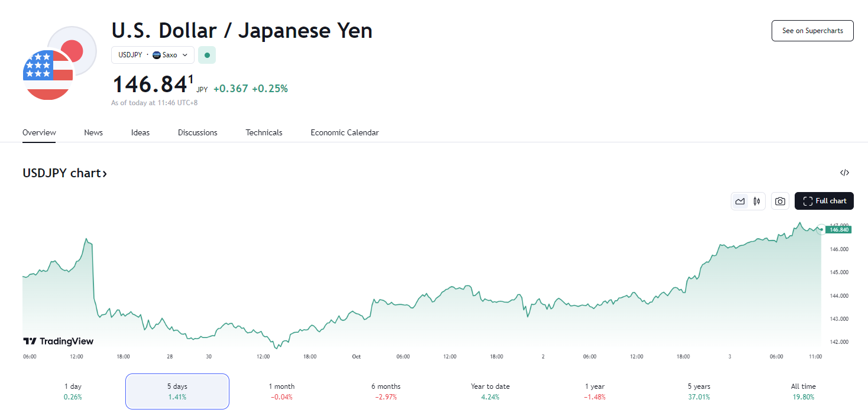Select the 1 day range
The image size is (868, 416).
coord(72,391)
